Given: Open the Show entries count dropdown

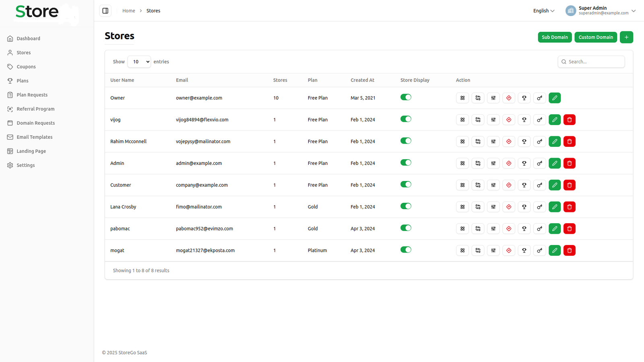Looking at the screenshot, I should point(139,62).
